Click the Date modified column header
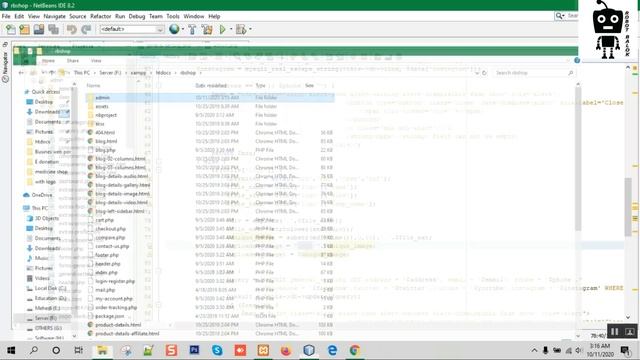The image size is (640, 360). click(x=211, y=86)
